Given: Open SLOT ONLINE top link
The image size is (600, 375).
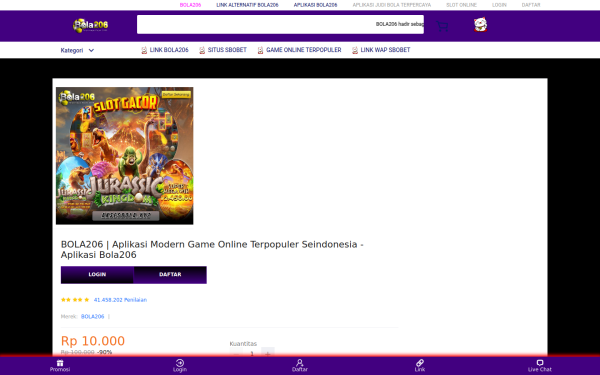Looking at the screenshot, I should pos(461,5).
